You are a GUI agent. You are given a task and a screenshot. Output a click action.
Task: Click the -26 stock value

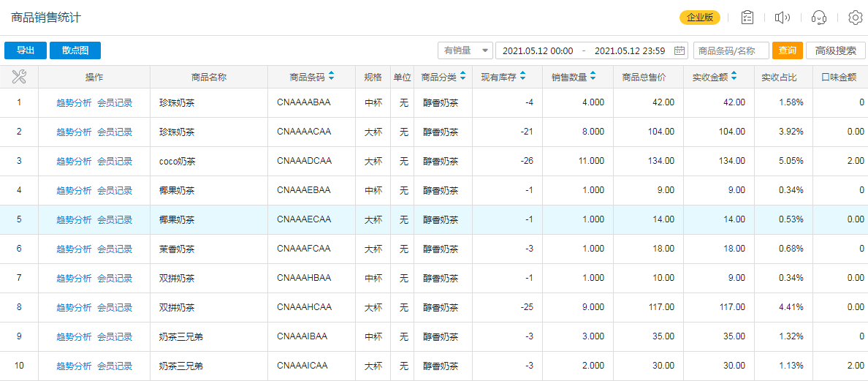click(x=527, y=161)
